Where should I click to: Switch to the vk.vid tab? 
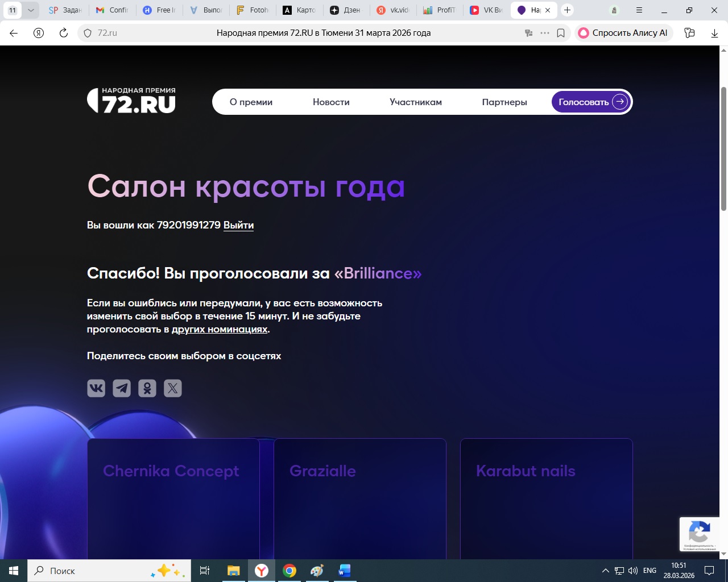[x=393, y=10]
